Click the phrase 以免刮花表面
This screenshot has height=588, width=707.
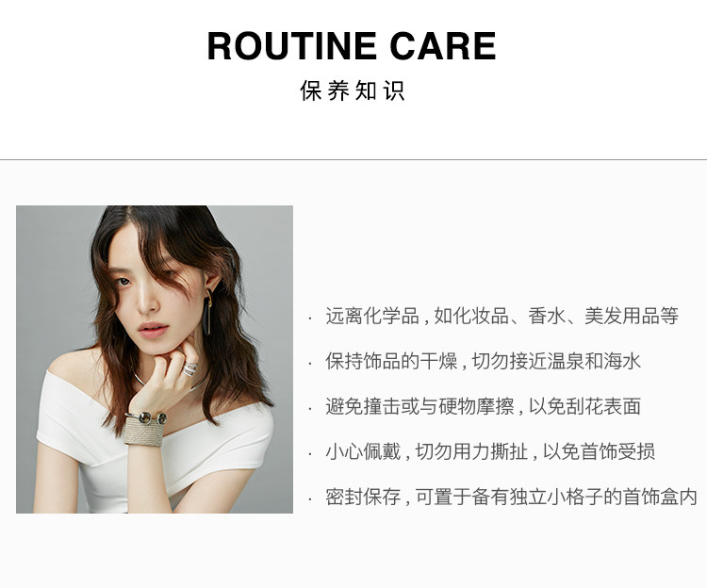pyautogui.click(x=584, y=406)
